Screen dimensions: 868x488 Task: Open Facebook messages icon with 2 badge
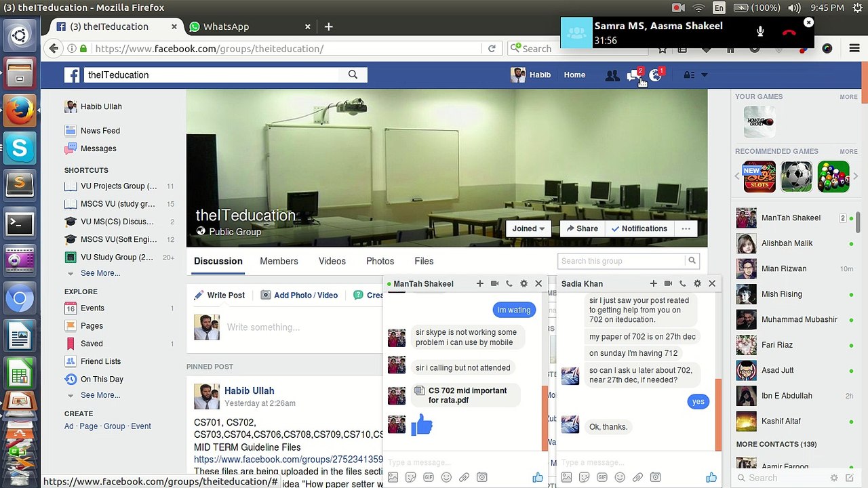click(x=633, y=75)
